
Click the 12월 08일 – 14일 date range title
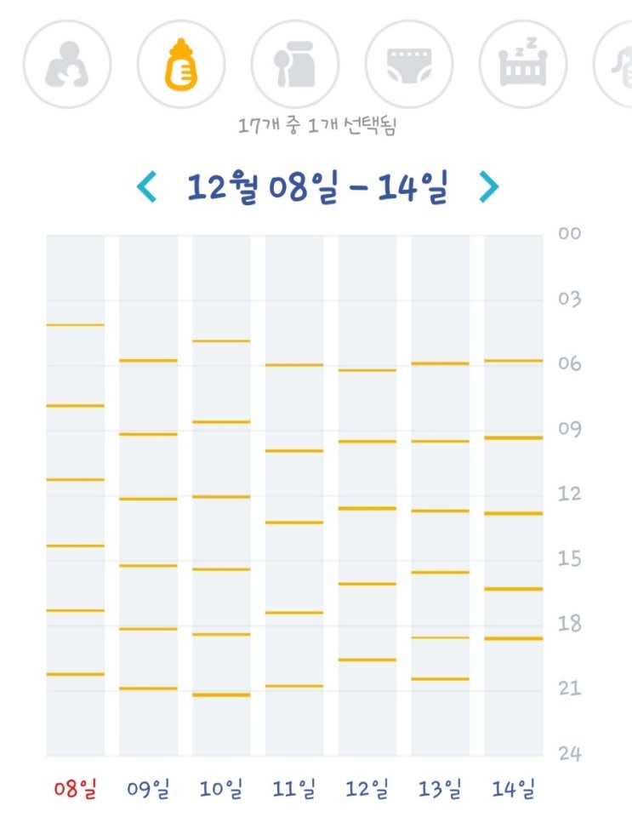pyautogui.click(x=316, y=186)
